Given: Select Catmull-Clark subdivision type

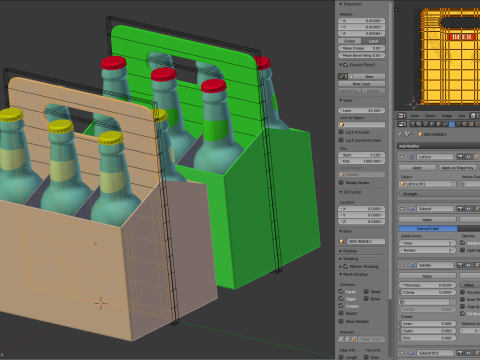Looking at the screenshot, I should tap(428, 228).
